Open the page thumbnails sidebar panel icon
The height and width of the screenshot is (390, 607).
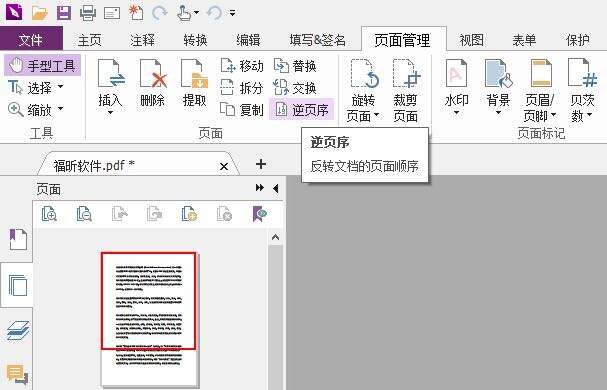pos(18,285)
